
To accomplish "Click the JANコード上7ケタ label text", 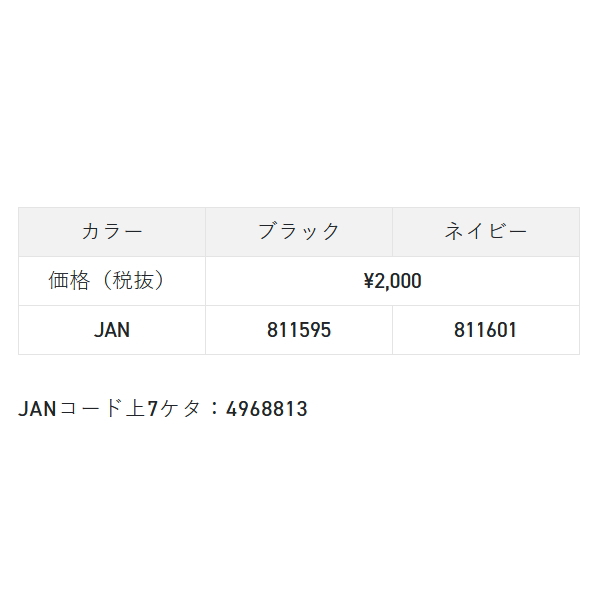I will (x=110, y=409).
